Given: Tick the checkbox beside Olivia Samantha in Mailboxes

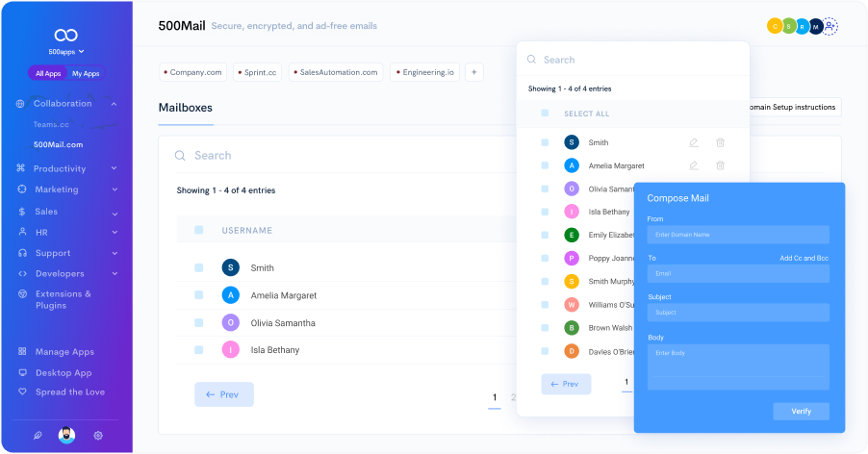Looking at the screenshot, I should point(199,323).
